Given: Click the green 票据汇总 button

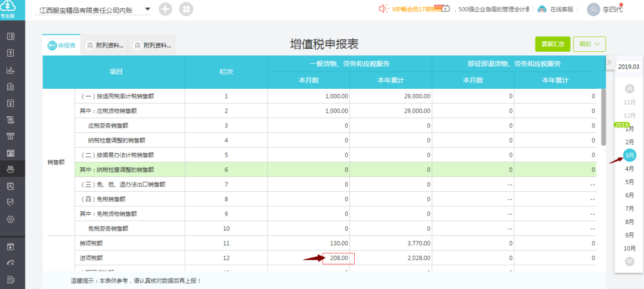Looking at the screenshot, I should tap(552, 44).
